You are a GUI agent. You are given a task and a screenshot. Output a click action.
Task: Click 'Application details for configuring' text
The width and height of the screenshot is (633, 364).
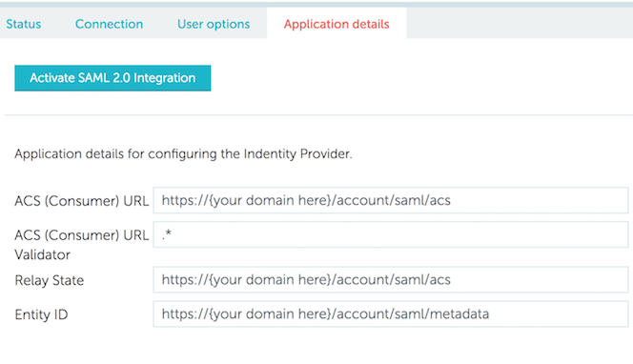coord(116,154)
